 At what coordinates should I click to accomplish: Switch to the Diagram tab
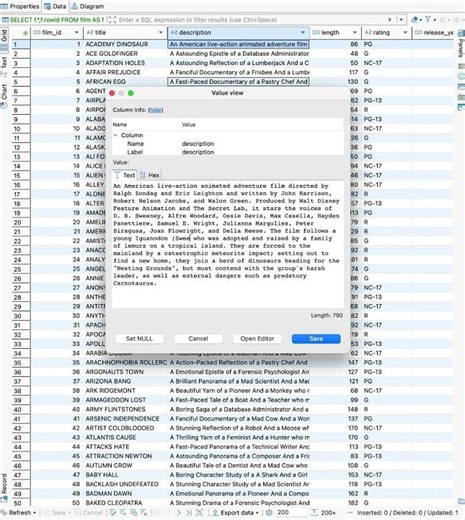(88, 6)
